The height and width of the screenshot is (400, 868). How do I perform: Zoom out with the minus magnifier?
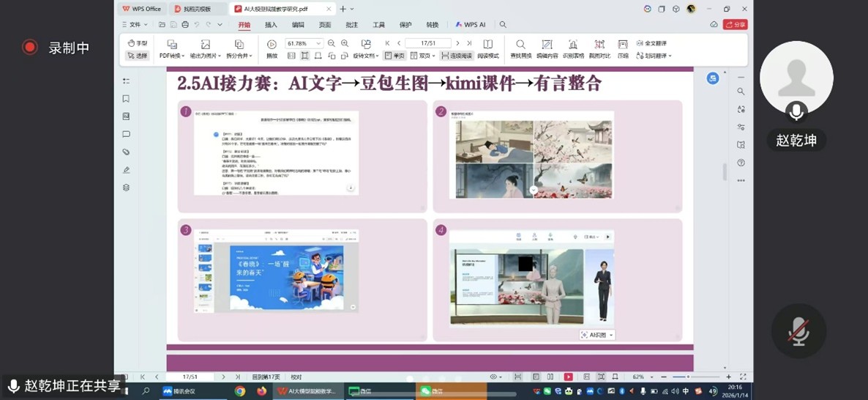pos(331,43)
